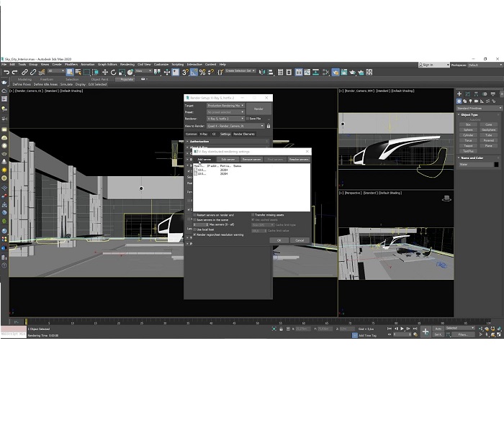Image resolution: width=504 pixels, height=433 pixels.
Task: Toggle the Scene Explorer icon
Action: click(280, 72)
